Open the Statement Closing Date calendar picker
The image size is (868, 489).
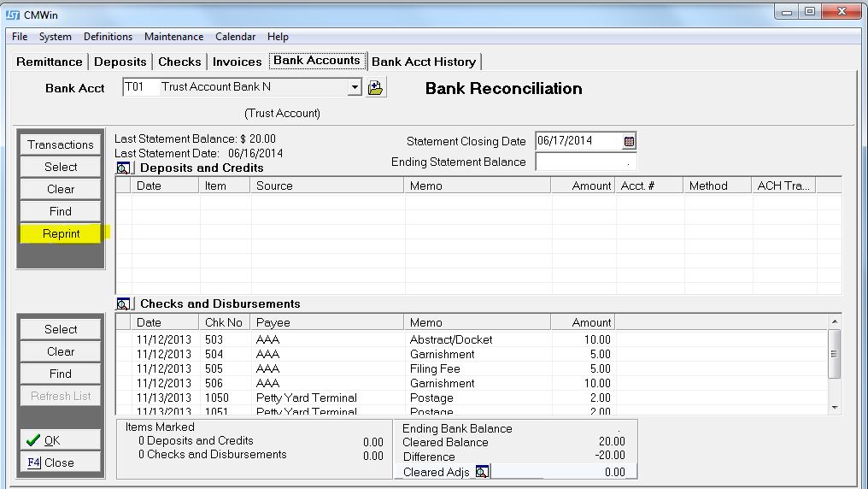[629, 141]
